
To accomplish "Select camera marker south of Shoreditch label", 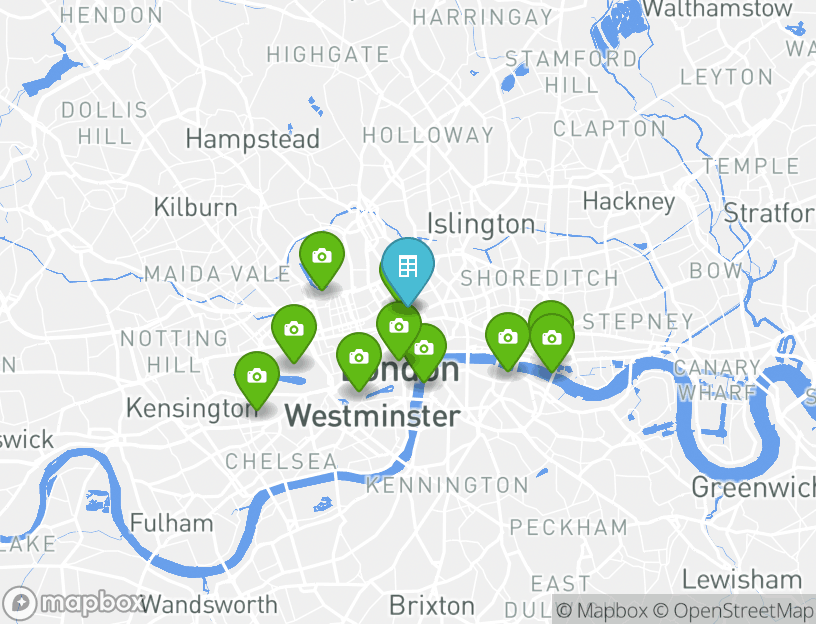I will pos(507,338).
